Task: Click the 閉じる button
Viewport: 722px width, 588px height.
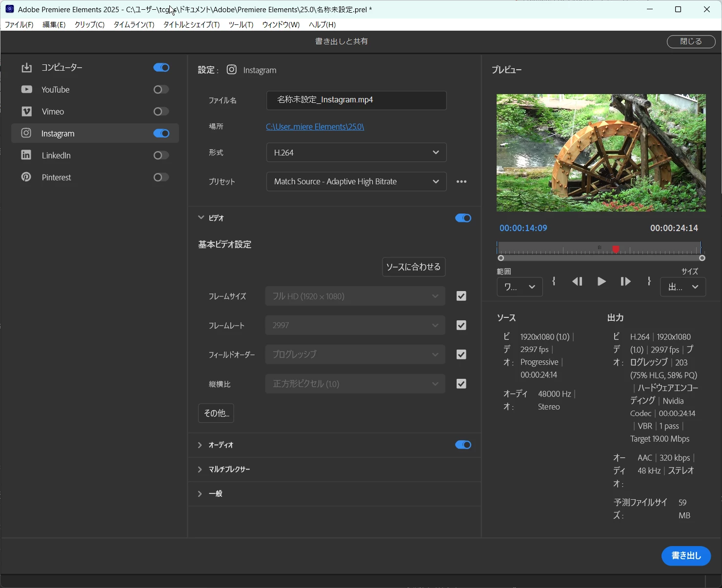Action: 691,41
